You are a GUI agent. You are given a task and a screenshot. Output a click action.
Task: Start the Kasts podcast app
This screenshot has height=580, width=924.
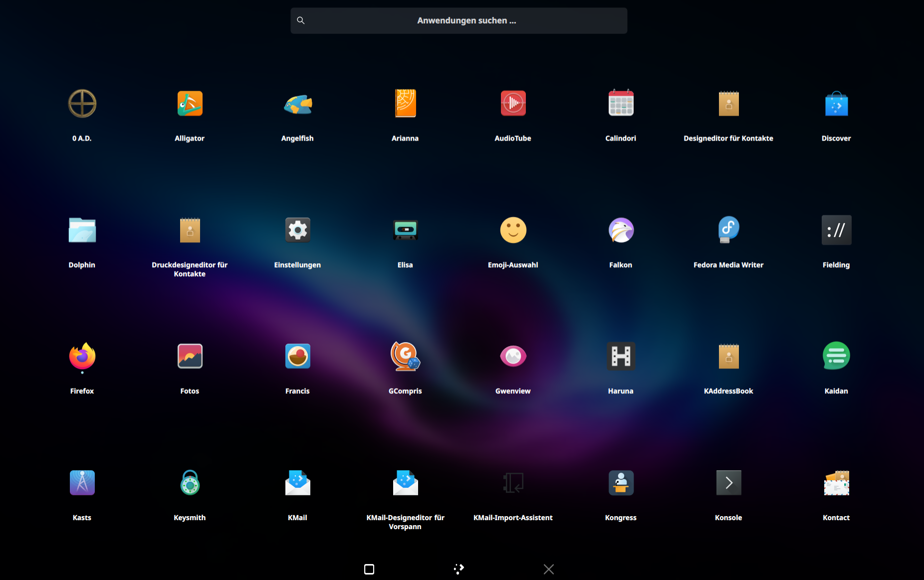pos(82,483)
